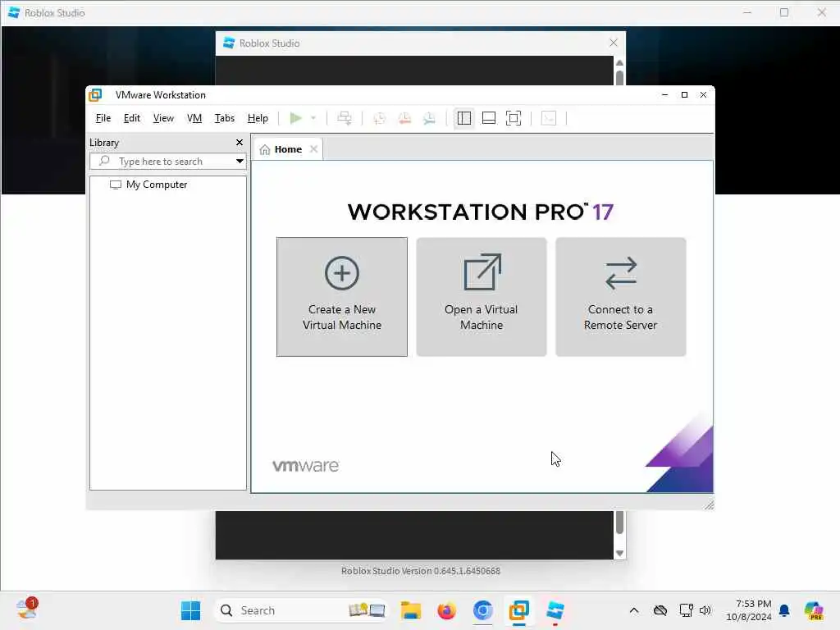Open Chromium browser from the taskbar
The width and height of the screenshot is (840, 630).
point(482,610)
